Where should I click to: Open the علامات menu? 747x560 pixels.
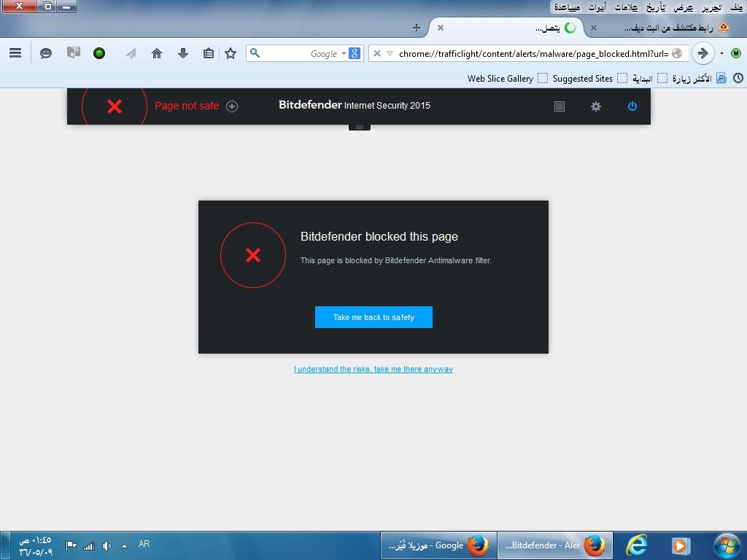(x=625, y=7)
